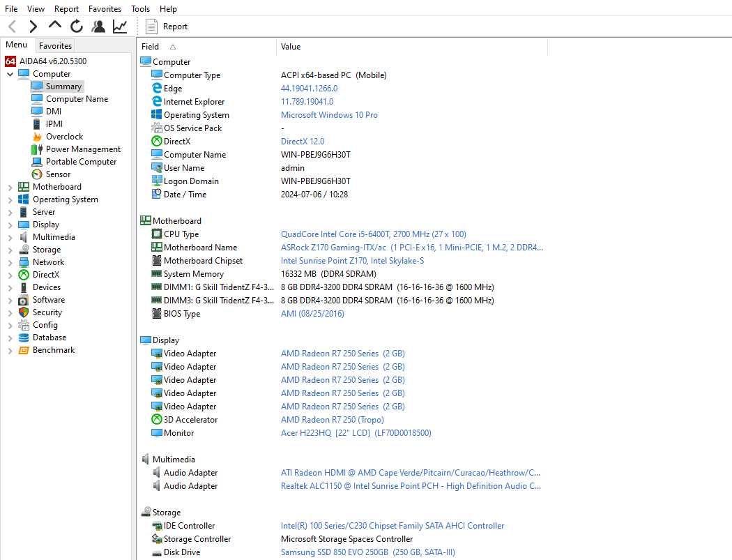
Task: Click the Software icon in tree
Action: [x=23, y=300]
